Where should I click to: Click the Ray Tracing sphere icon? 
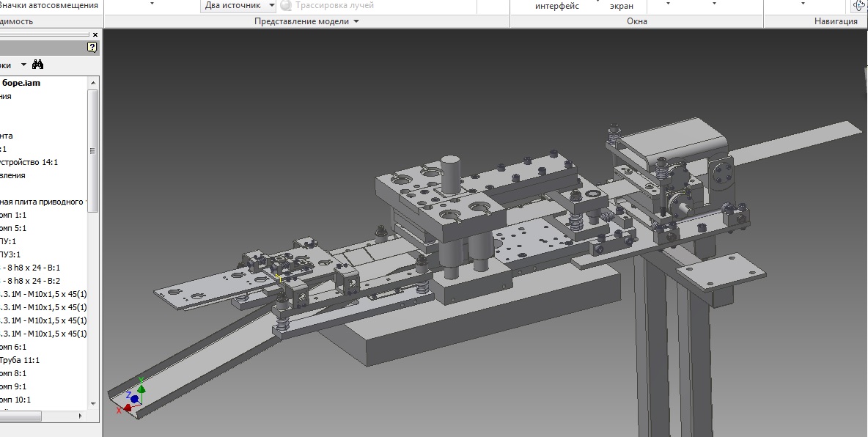(x=286, y=6)
